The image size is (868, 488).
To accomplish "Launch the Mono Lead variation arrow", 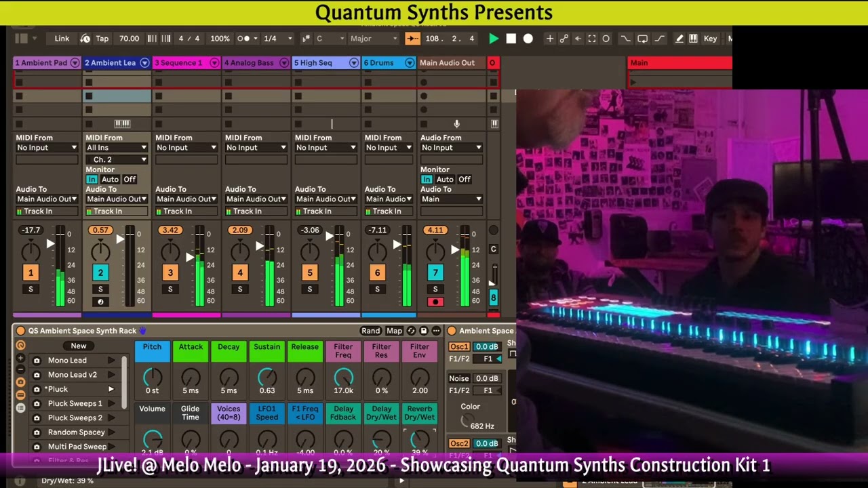I will [111, 361].
